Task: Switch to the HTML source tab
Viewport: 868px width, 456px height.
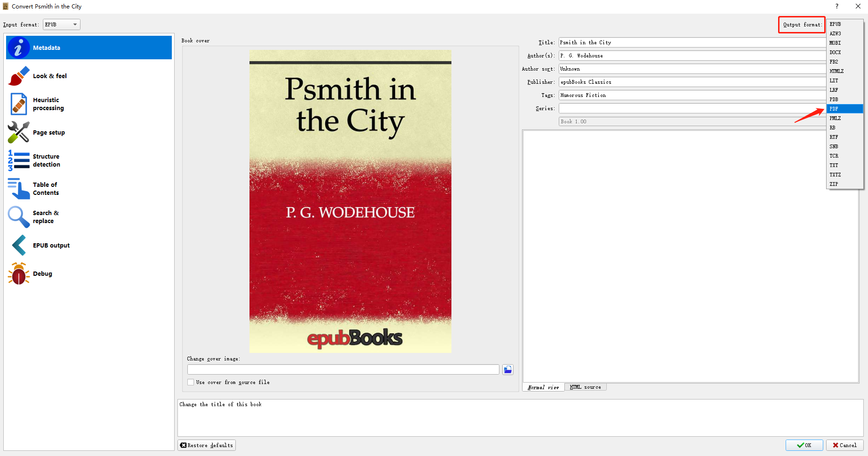Action: (x=585, y=387)
